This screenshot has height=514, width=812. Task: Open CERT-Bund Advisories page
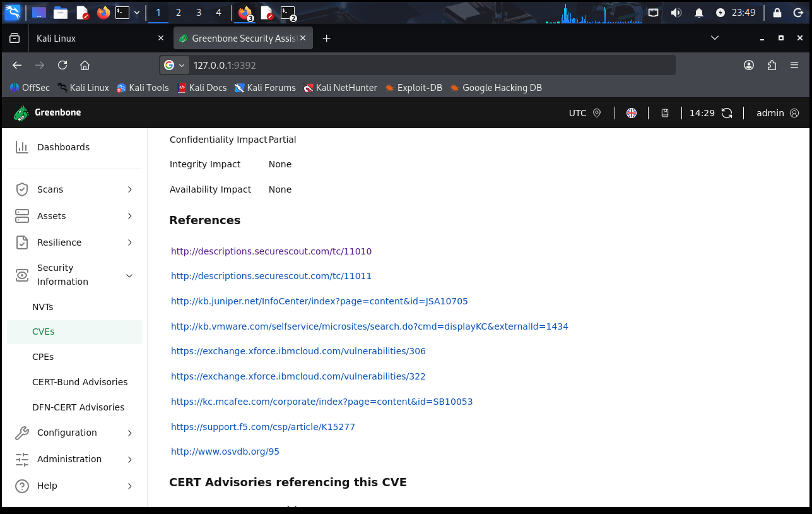click(79, 382)
